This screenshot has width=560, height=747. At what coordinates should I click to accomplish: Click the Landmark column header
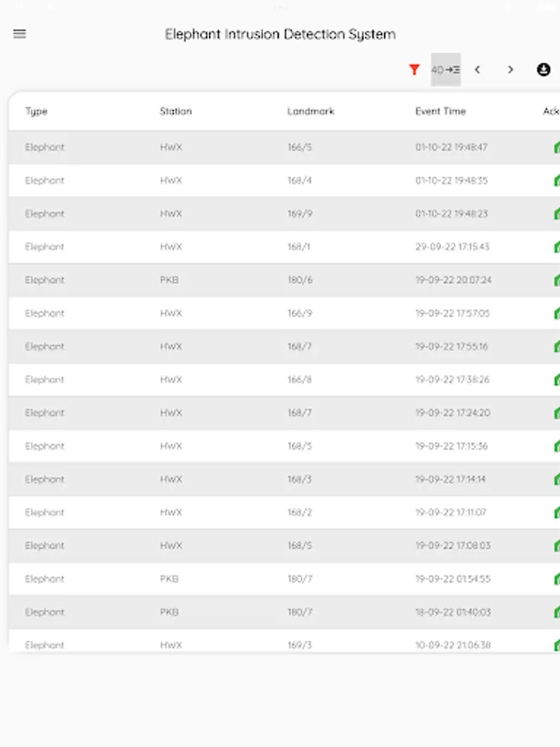(311, 111)
